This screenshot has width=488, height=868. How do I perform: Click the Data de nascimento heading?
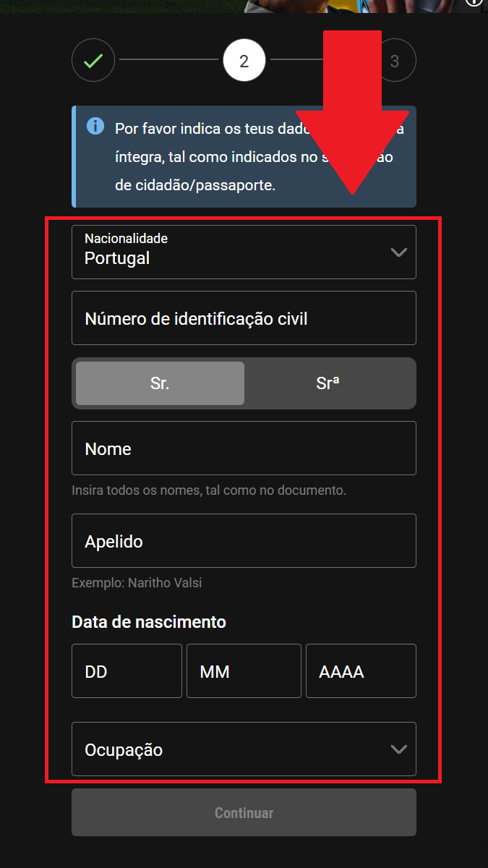pos(149,622)
